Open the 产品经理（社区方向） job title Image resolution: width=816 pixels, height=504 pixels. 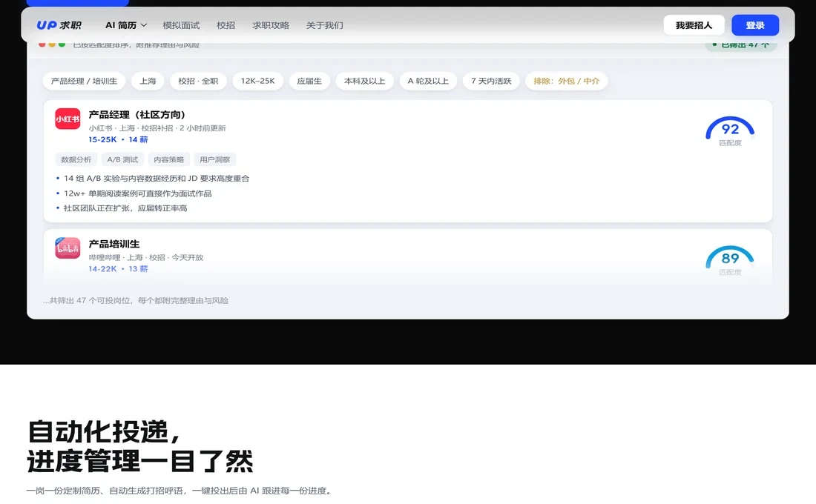coord(137,114)
